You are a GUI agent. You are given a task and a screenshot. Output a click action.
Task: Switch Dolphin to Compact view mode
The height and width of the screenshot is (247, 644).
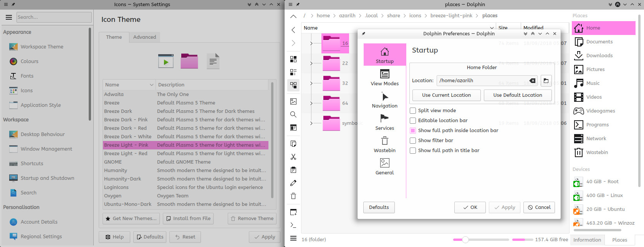293,72
